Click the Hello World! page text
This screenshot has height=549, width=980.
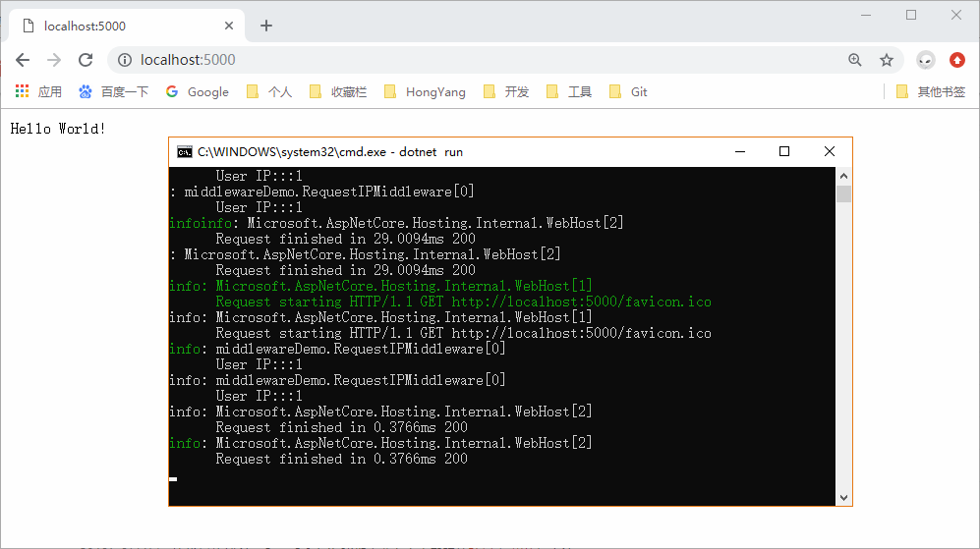pos(58,129)
